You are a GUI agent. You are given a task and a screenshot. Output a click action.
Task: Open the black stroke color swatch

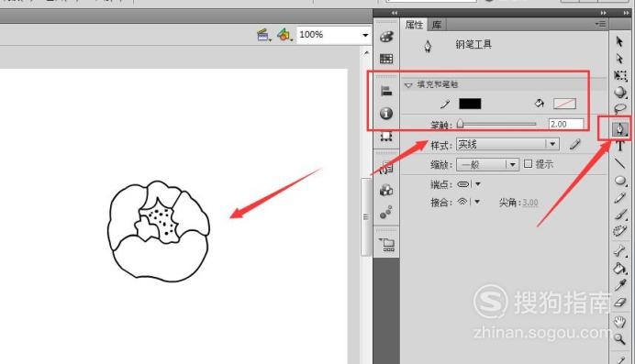coord(470,104)
